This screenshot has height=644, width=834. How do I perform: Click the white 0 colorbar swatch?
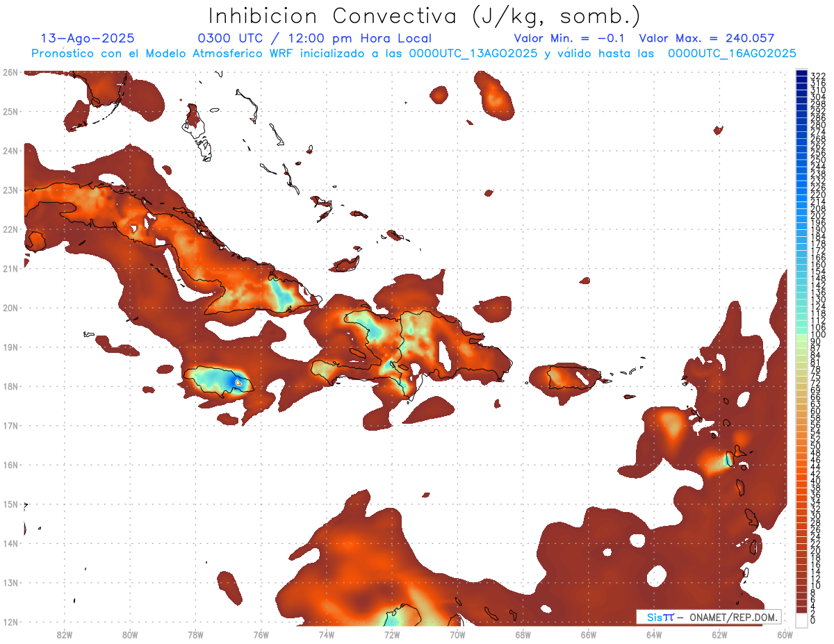point(802,620)
